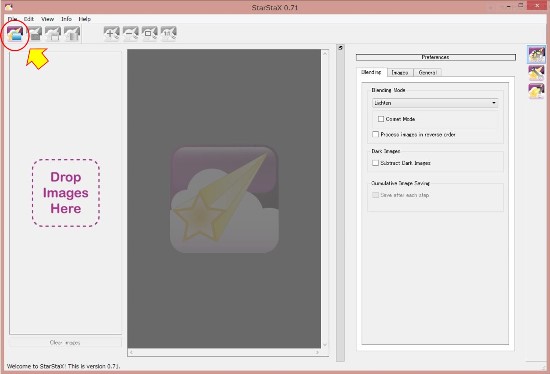Click the Save As toolbar icon
This screenshot has height=374, width=550.
pyautogui.click(x=53, y=34)
